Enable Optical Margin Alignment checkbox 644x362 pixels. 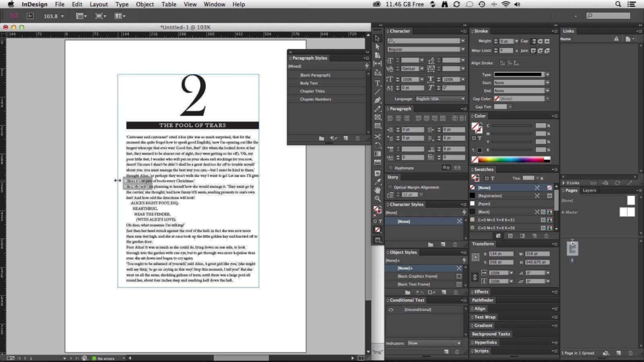pyautogui.click(x=390, y=187)
